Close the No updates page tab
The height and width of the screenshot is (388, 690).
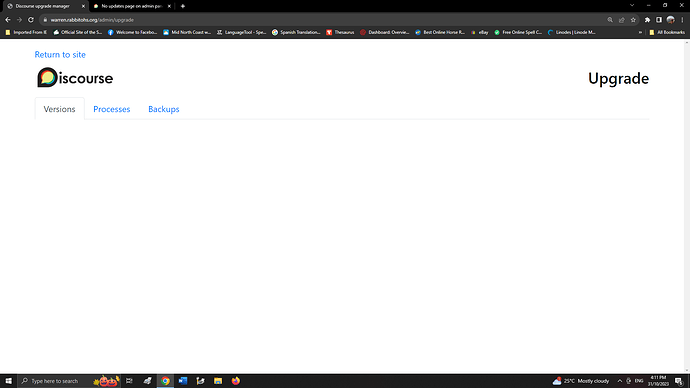169,6
